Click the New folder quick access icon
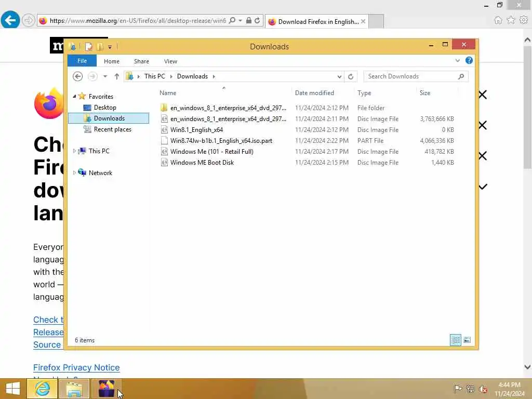Viewport: 532px width, 399px height. point(100,46)
